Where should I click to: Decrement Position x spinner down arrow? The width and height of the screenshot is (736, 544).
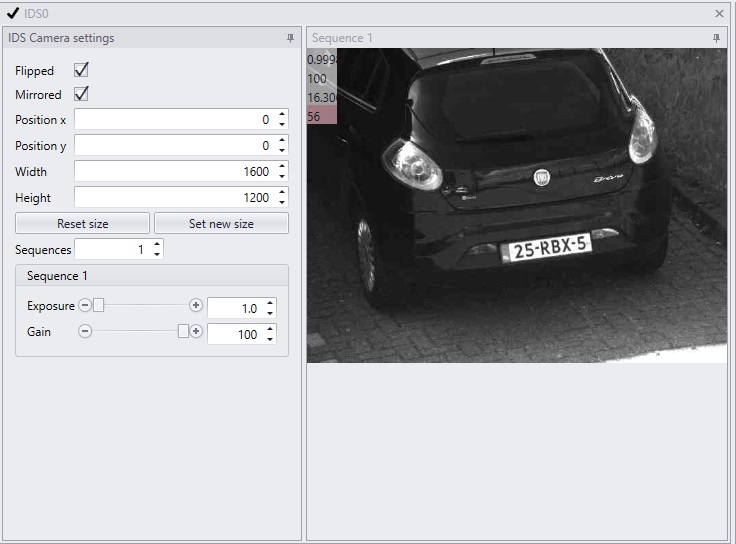282,124
